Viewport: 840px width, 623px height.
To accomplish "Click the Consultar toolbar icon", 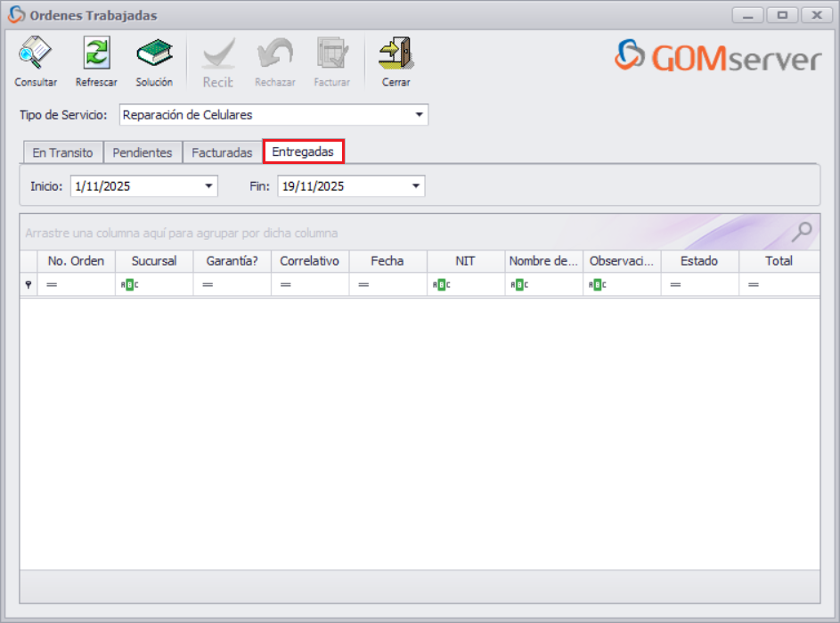I will click(35, 55).
